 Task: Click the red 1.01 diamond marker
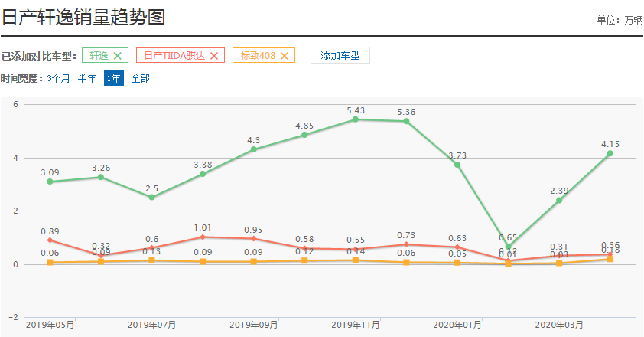203,237
